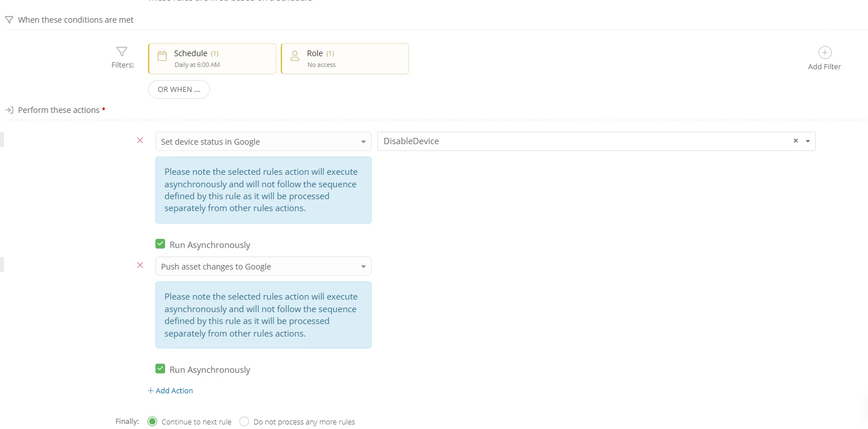Open the Role filter card
Screen dimensions: 868x429
pyautogui.click(x=345, y=58)
